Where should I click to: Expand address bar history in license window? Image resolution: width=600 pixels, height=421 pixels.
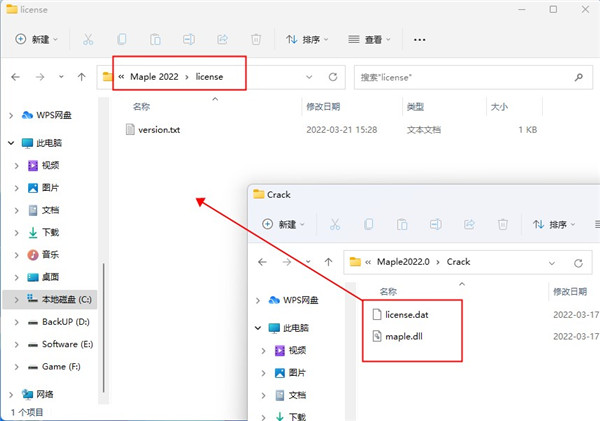[x=309, y=77]
